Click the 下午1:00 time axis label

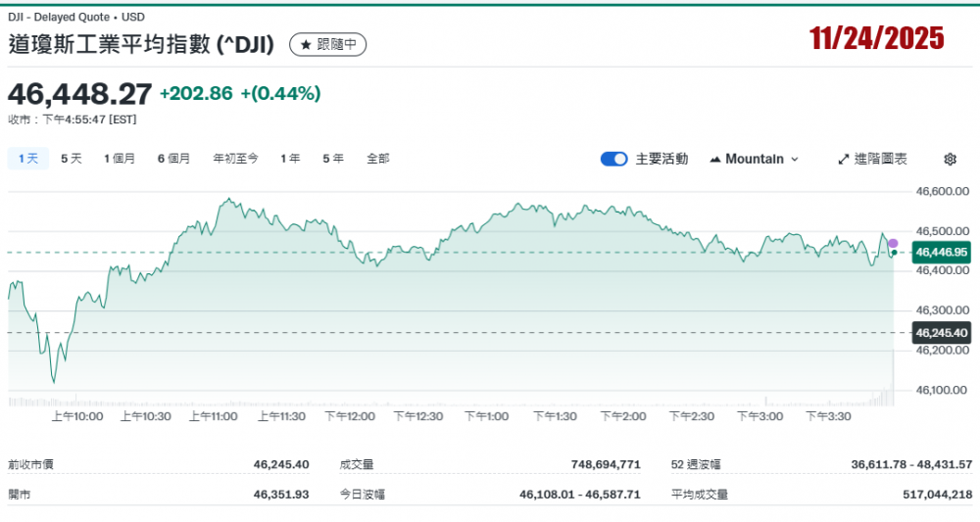(x=486, y=416)
